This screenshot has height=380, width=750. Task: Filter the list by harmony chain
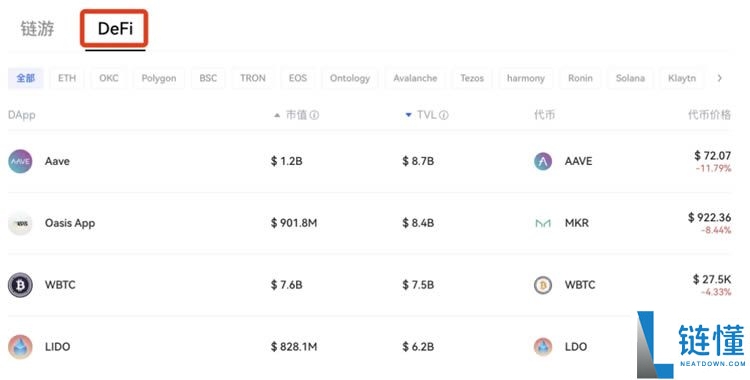click(526, 78)
